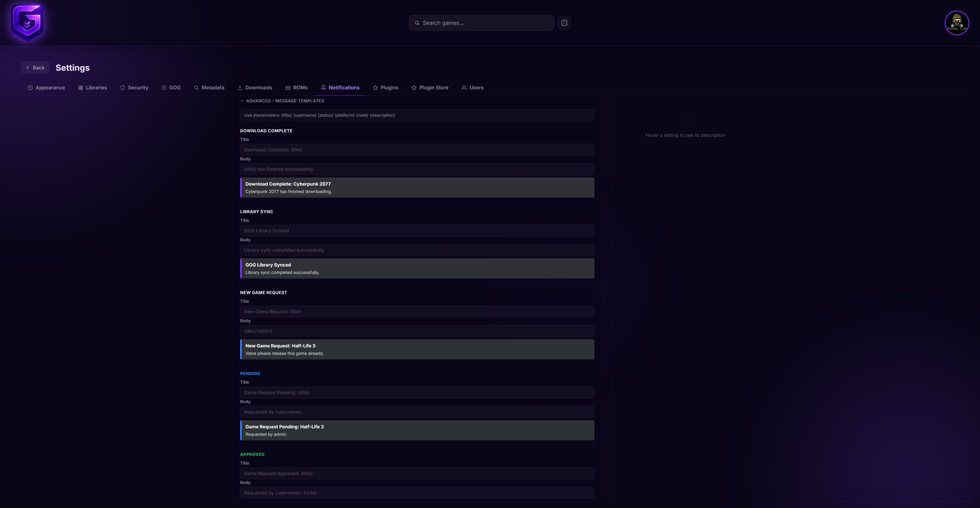Click the LIBRARY SYNC heading
The height and width of the screenshot is (508, 980).
[257, 211]
